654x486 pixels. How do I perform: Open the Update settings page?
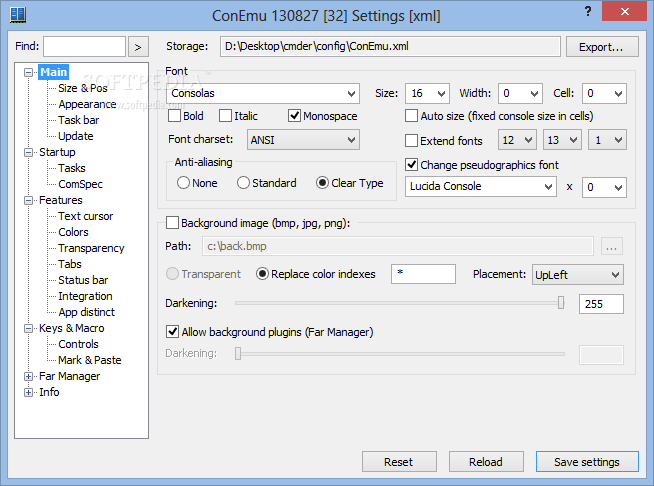(x=75, y=136)
